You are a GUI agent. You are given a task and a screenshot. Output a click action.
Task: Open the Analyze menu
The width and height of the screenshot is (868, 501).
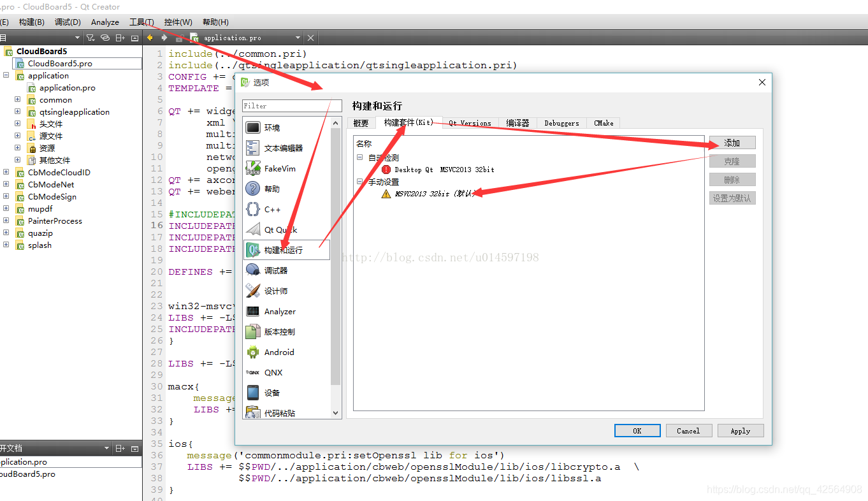105,22
